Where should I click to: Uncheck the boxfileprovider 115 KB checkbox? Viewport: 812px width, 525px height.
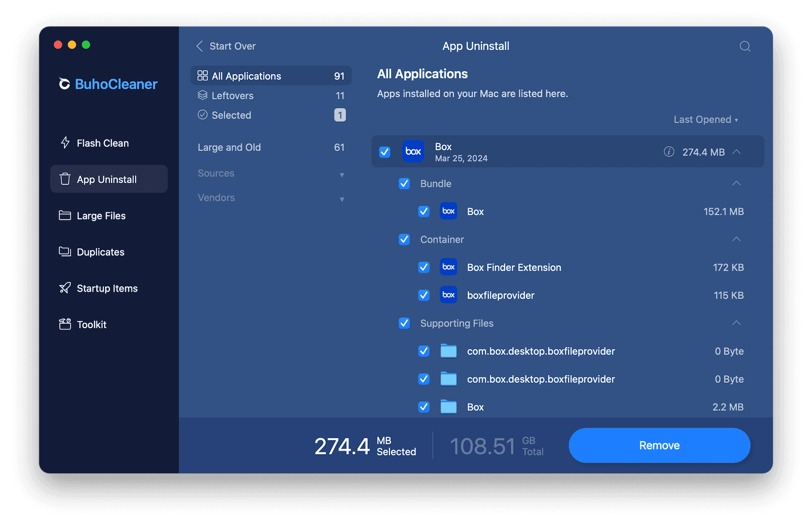point(424,295)
